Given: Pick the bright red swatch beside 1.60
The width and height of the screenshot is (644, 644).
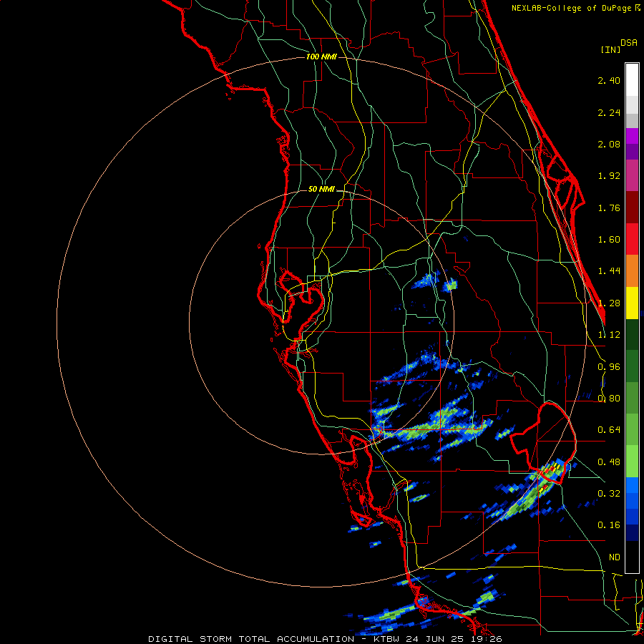Looking at the screenshot, I should [x=632, y=240].
